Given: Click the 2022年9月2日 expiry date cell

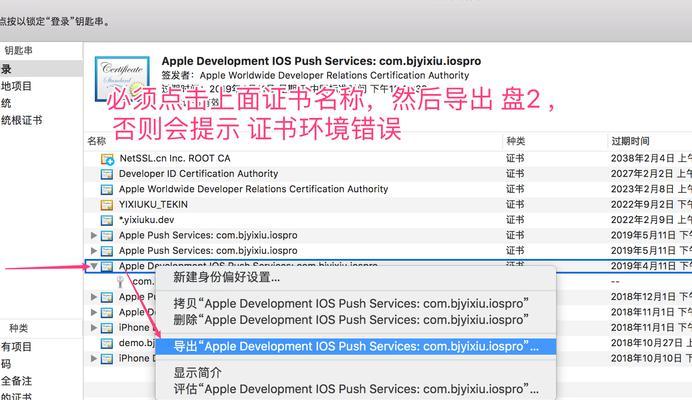Looking at the screenshot, I should (x=651, y=205).
